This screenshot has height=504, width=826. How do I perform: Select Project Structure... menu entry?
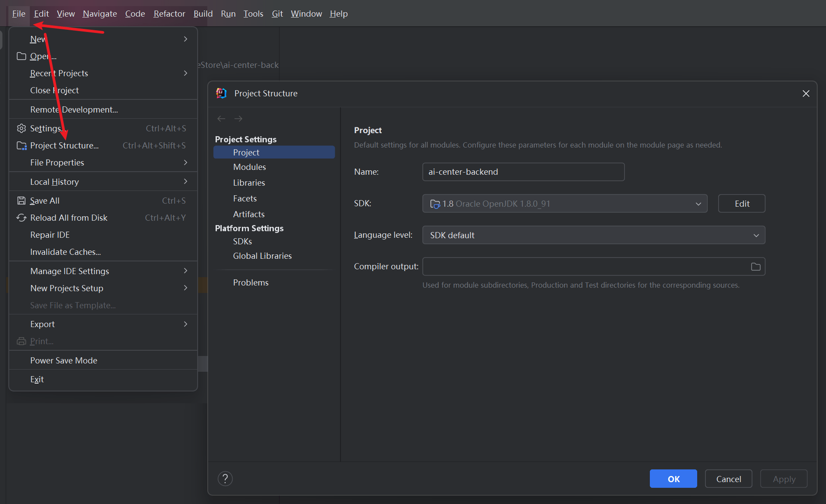tap(64, 145)
